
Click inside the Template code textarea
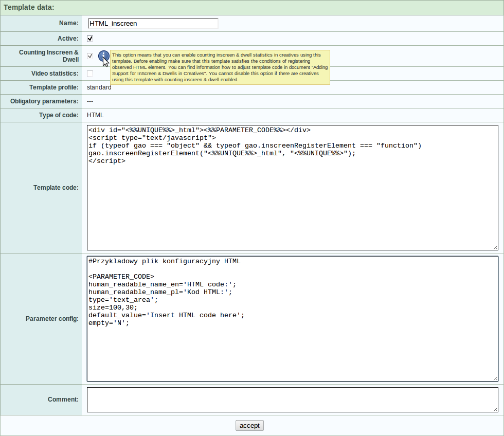pyautogui.click(x=293, y=188)
